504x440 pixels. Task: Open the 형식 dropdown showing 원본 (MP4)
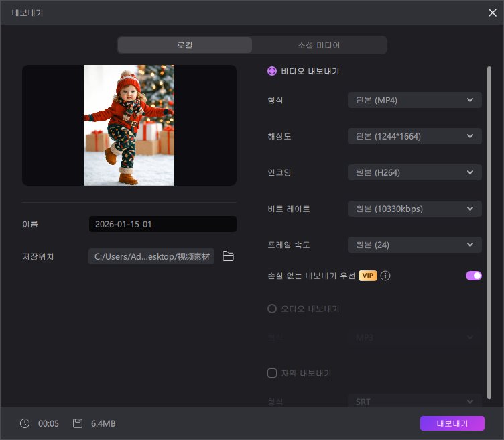[x=415, y=100]
